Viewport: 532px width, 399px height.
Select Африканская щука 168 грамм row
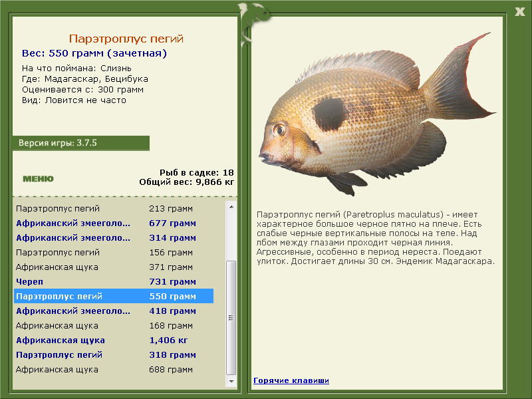click(114, 325)
